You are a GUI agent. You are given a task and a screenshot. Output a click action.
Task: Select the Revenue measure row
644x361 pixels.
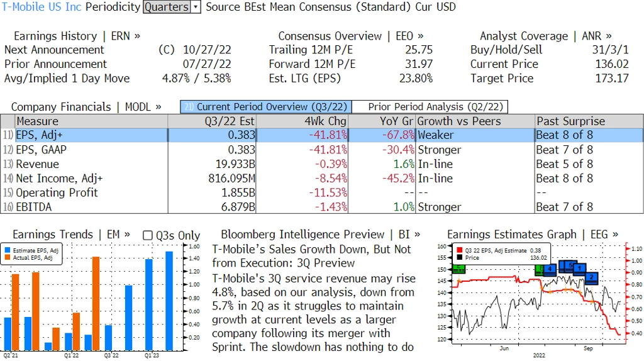tap(321, 164)
